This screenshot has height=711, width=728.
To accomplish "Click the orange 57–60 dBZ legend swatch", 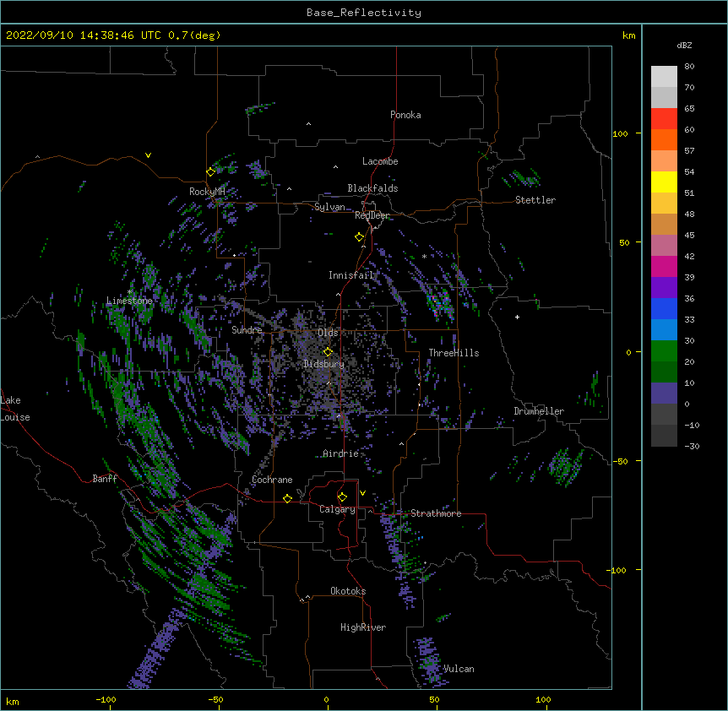I will click(x=664, y=140).
